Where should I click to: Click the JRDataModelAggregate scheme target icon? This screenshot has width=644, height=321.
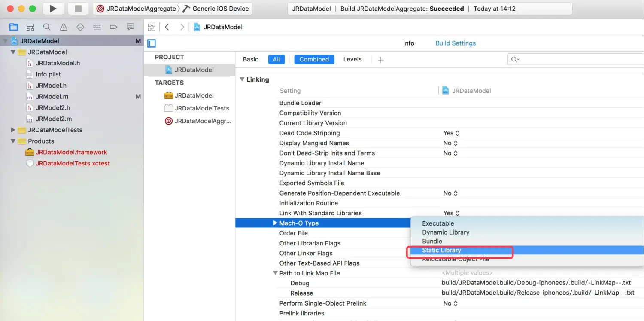point(100,9)
